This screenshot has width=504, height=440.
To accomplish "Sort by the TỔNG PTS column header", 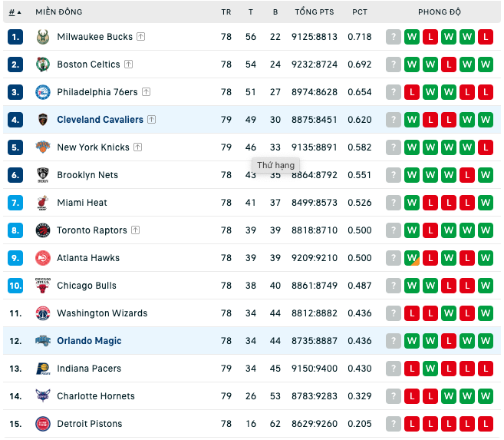I will coord(315,12).
